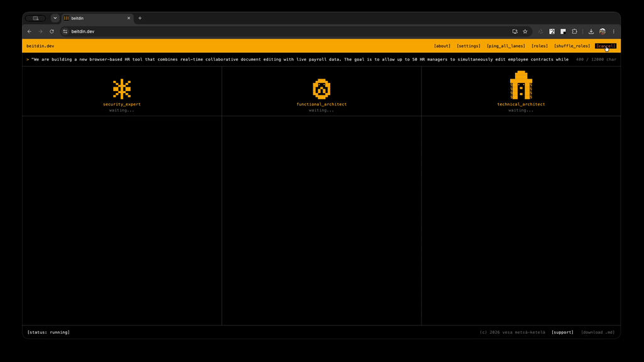
Task: Open the Chrome profile avatar
Action: (602, 31)
